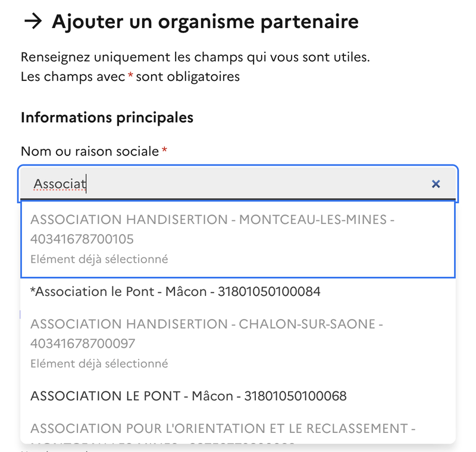
Task: Click the SIRET number 40341678700105
Action: tap(82, 239)
